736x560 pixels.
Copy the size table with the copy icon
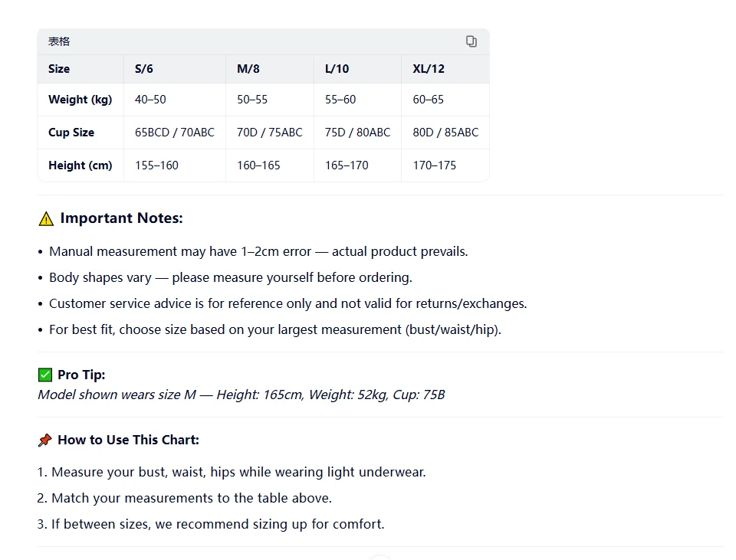[x=472, y=41]
